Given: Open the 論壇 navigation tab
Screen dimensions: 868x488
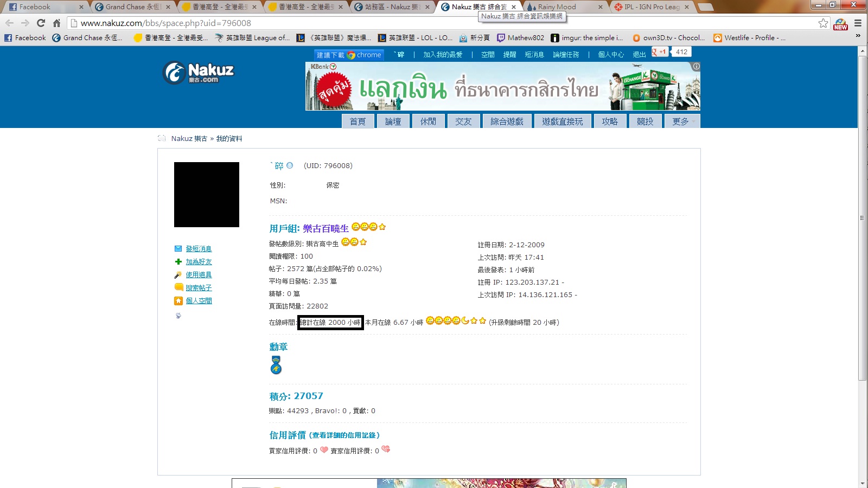Looking at the screenshot, I should coord(393,121).
